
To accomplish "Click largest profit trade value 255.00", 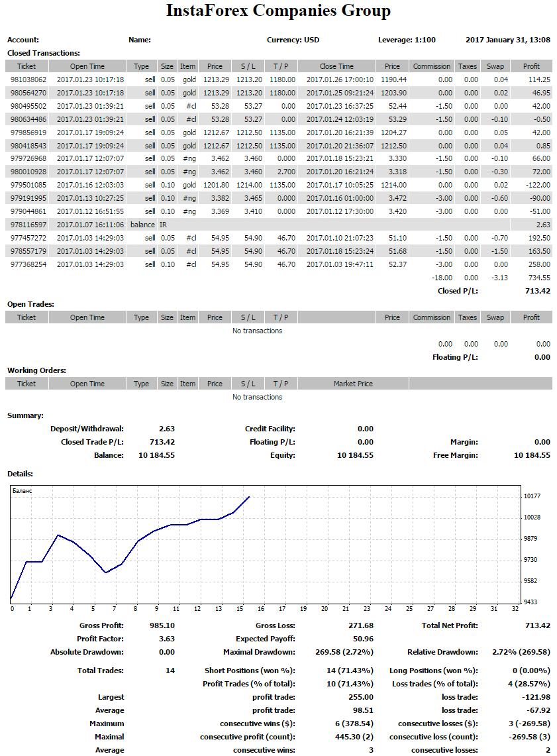I will (x=361, y=697).
